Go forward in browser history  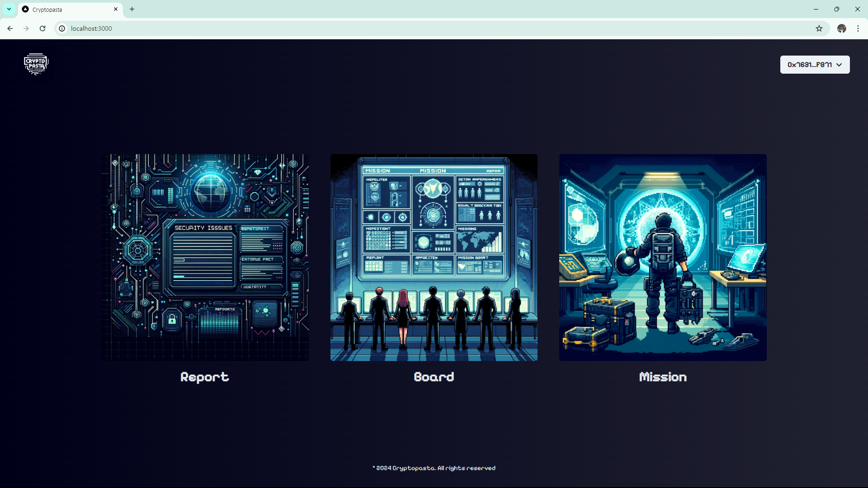click(x=26, y=28)
